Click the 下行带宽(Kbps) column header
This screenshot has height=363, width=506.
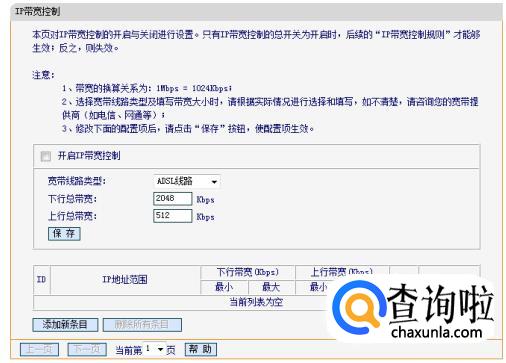click(x=247, y=272)
